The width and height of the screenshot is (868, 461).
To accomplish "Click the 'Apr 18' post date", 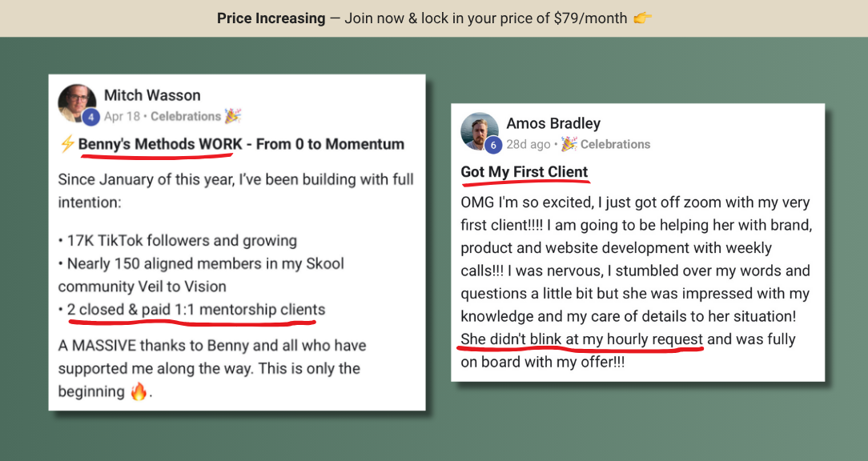I will (122, 116).
